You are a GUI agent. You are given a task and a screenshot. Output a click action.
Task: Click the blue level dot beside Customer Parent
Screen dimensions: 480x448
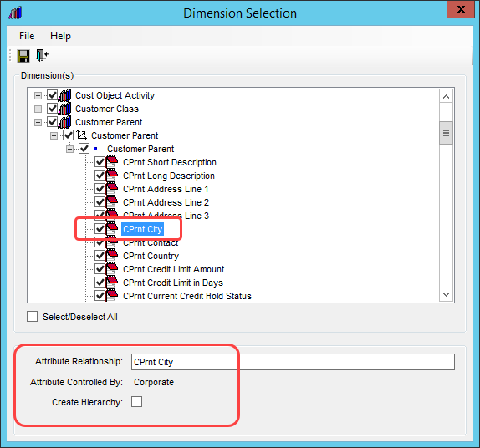[x=96, y=149]
